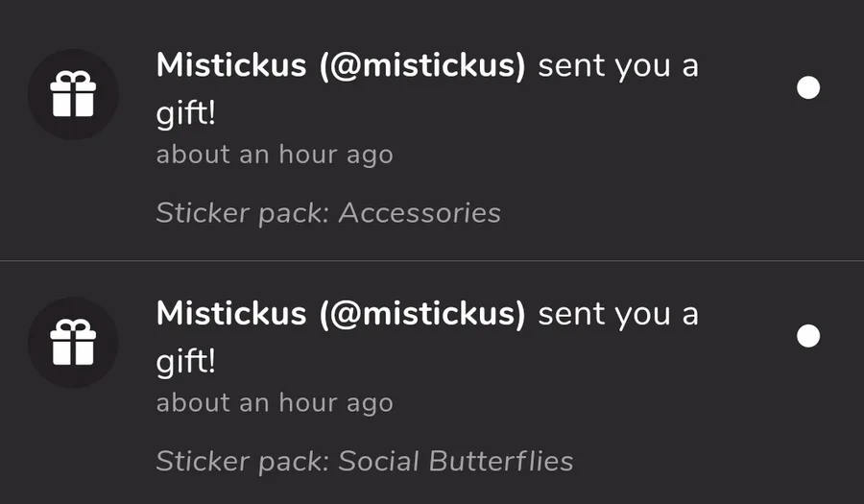
Task: Toggle unread dot on Social Butterflies notification
Action: coord(808,336)
